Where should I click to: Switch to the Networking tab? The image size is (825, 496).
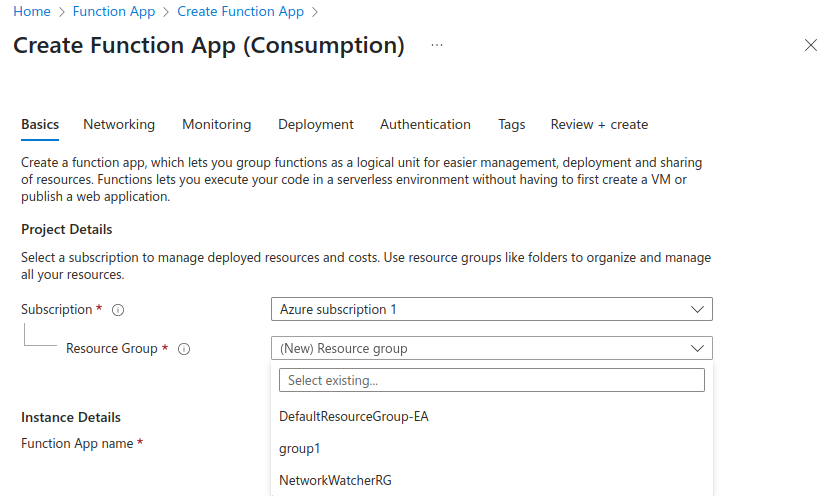119,125
